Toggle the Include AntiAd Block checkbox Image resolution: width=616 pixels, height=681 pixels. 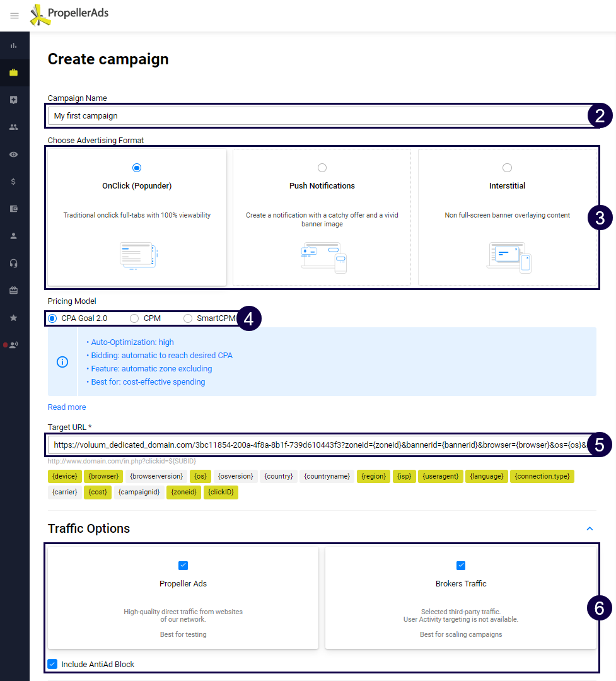pos(52,664)
